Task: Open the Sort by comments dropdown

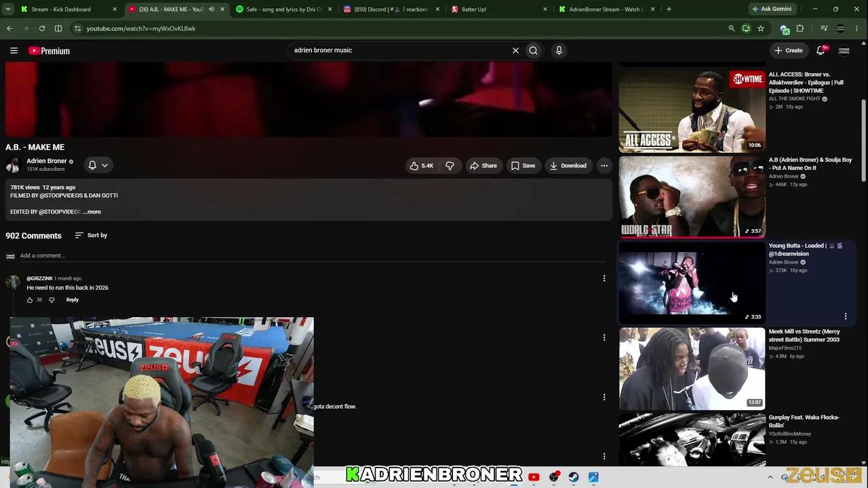Action: point(91,235)
